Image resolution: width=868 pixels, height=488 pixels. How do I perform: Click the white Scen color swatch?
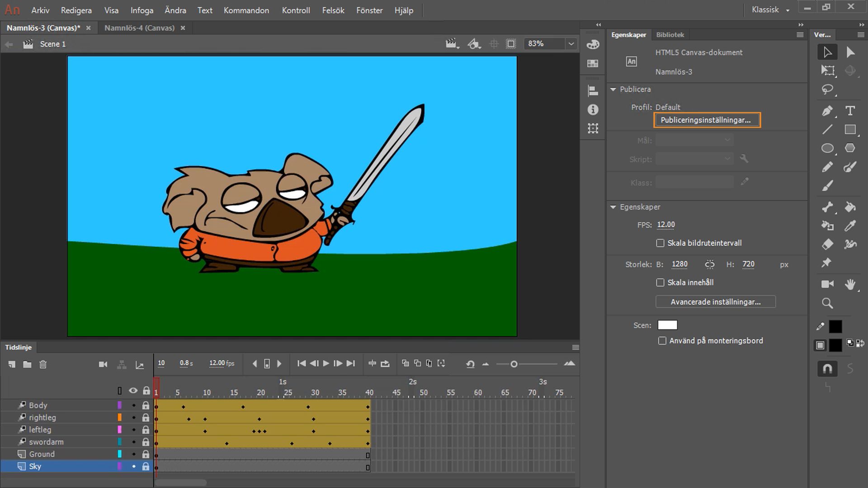[667, 325]
